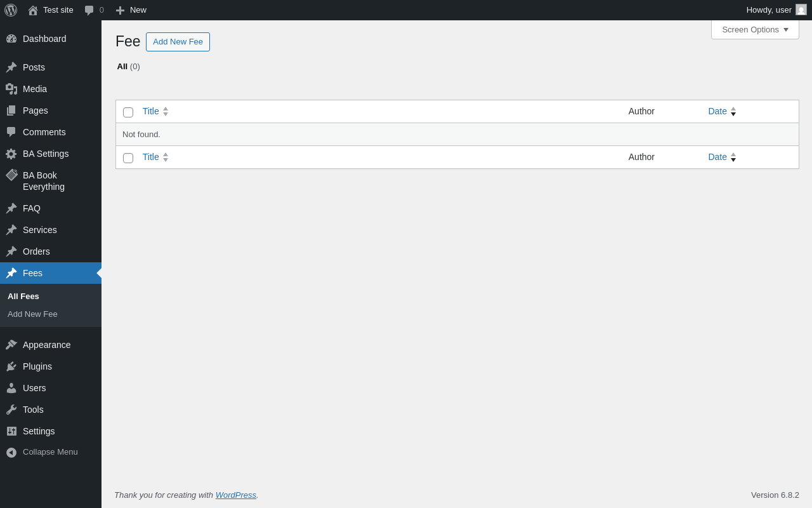Click the sort arrows beside header Date
The image size is (812, 508).
(x=733, y=111)
